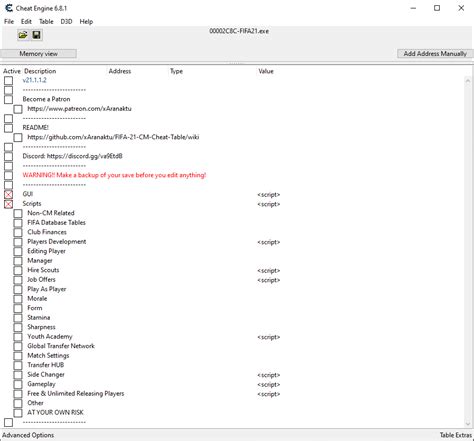Open a cheat table file
The width and height of the screenshot is (474, 441).
click(x=23, y=35)
